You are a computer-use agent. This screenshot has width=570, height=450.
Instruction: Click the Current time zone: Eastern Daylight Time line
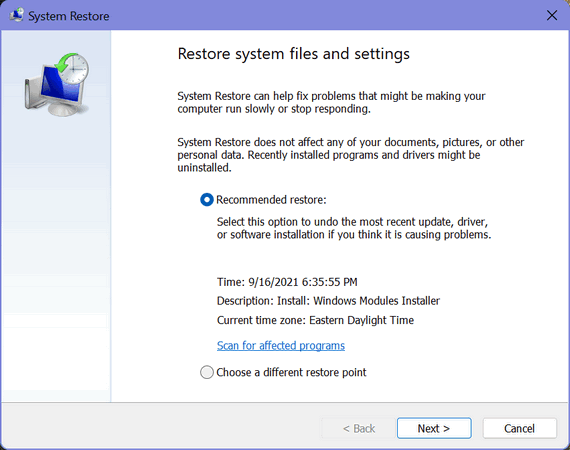pos(315,320)
